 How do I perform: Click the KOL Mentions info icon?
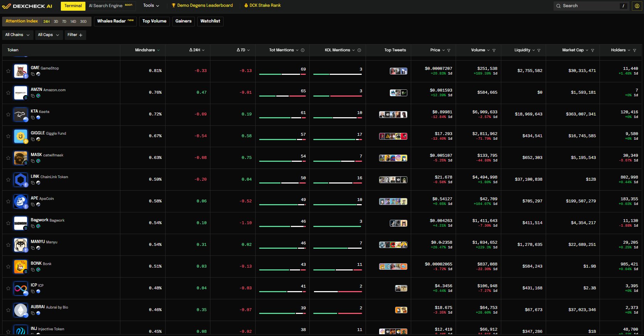point(359,50)
